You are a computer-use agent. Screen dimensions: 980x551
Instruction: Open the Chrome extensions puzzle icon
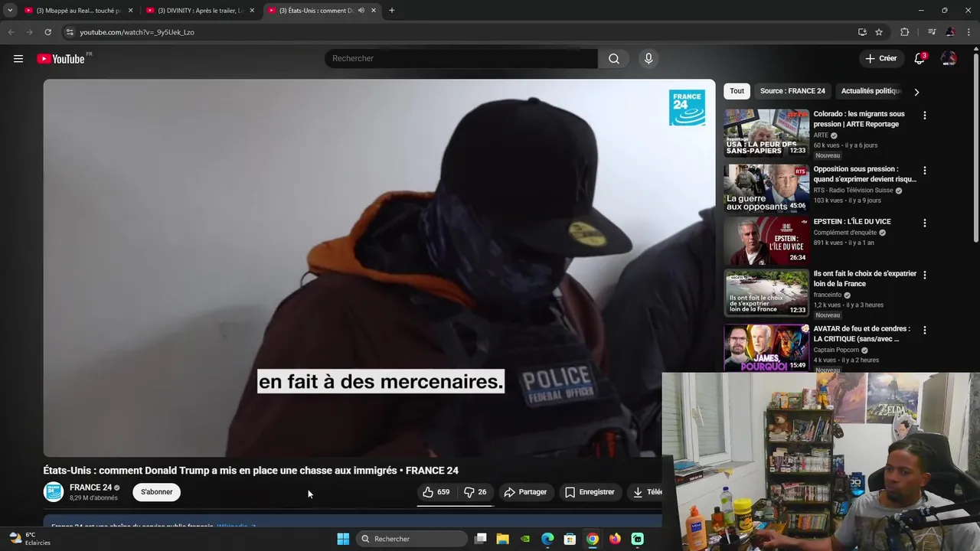click(904, 32)
